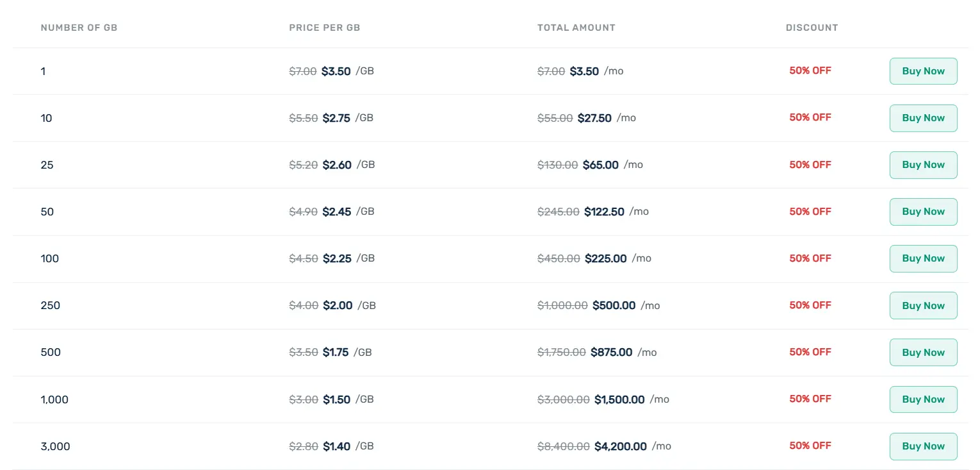Viewport: 980px width, 470px height.
Task: Select the Total Amount column header
Action: point(576,28)
